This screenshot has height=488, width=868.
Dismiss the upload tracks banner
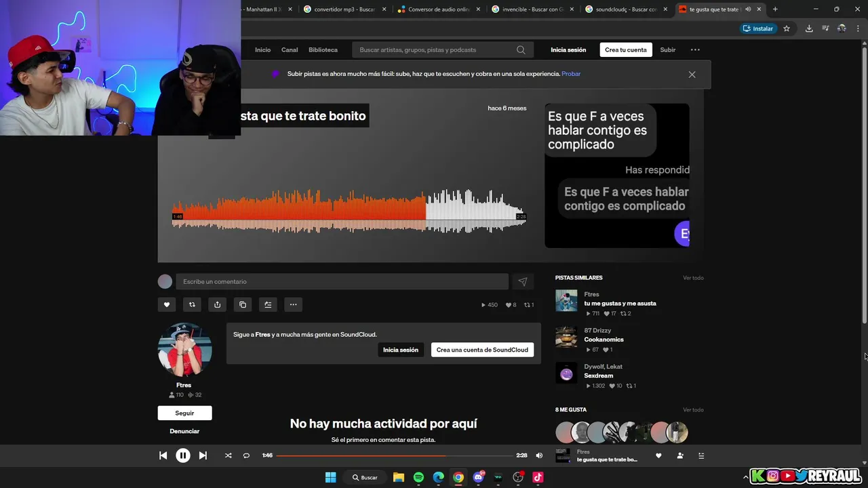click(x=692, y=75)
